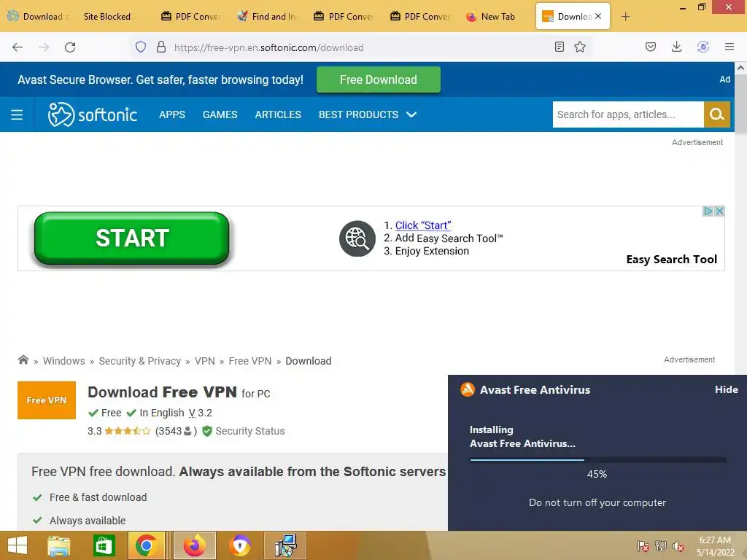747x560 pixels.
Task: Open the Firefox application menu
Action: [x=729, y=47]
